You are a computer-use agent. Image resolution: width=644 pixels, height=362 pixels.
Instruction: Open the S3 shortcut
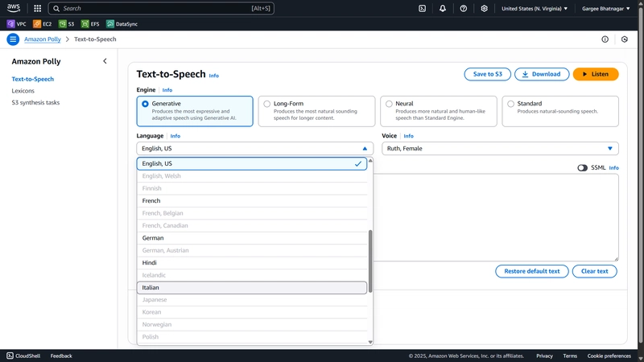pyautogui.click(x=67, y=24)
